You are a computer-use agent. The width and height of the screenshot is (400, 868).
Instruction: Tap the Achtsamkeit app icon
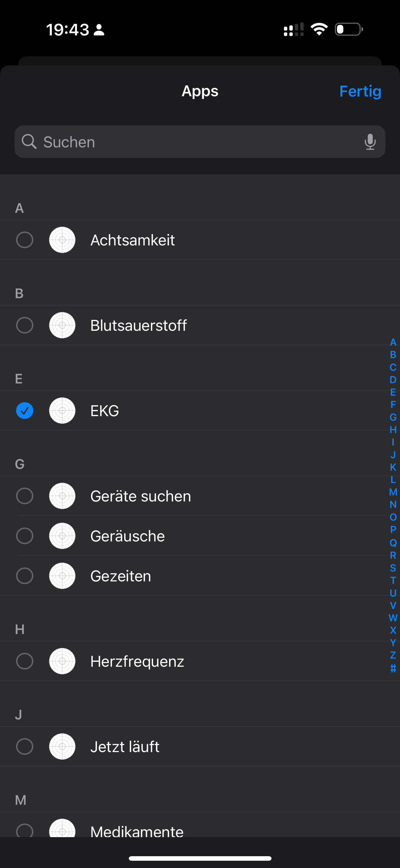click(62, 240)
